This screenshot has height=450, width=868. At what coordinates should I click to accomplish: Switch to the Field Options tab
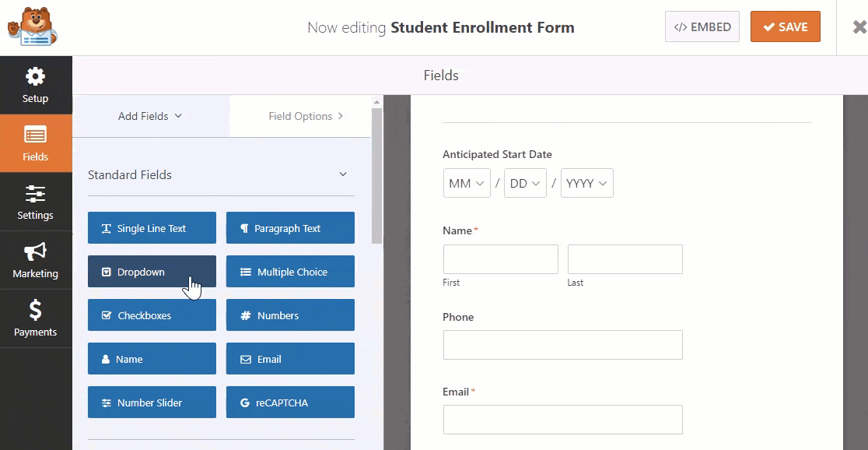[305, 116]
